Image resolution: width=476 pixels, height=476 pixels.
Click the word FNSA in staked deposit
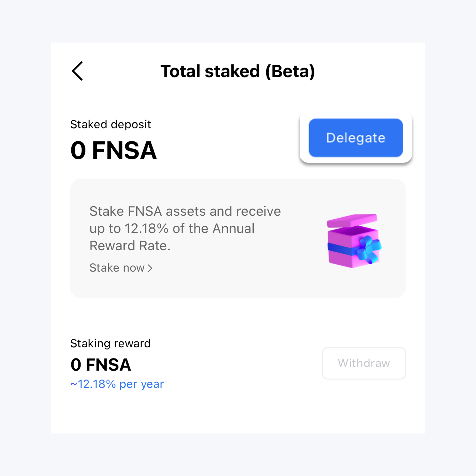124,150
